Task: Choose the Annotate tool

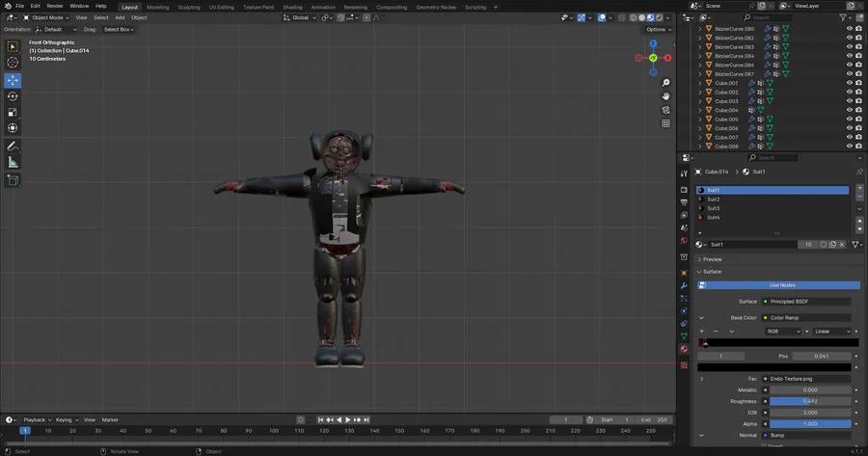Action: pos(13,146)
